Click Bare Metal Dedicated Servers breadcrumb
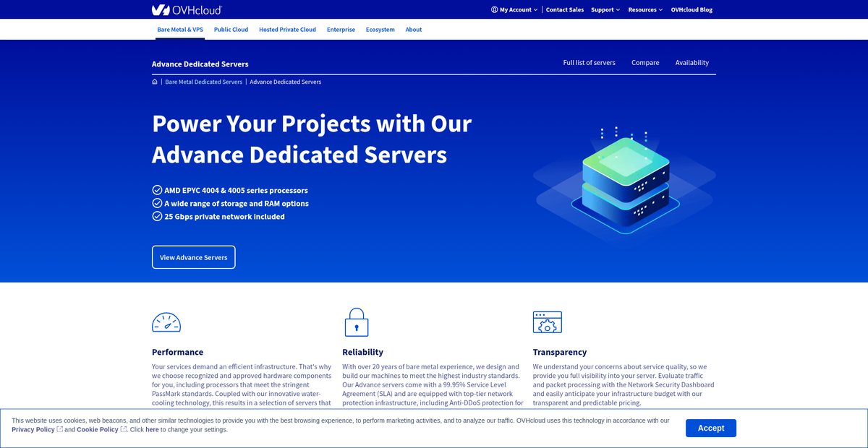This screenshot has width=868, height=448. pyautogui.click(x=204, y=82)
